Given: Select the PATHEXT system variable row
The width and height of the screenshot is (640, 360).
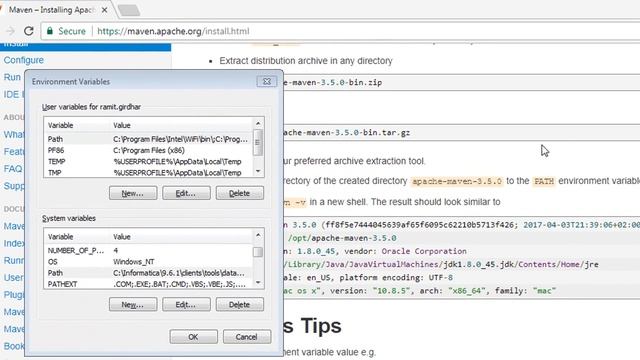Looking at the screenshot, I should click(149, 284).
